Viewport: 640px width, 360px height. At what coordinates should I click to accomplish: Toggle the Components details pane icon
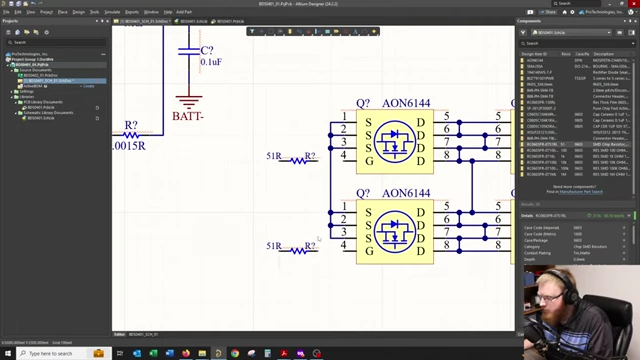(631, 32)
